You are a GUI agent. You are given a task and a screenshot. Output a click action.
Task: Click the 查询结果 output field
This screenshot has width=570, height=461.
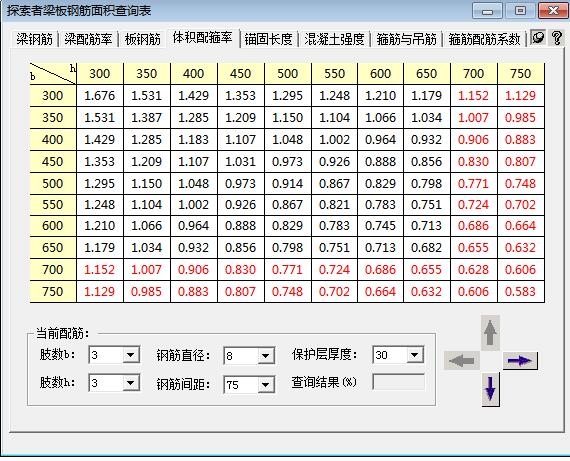(399, 382)
